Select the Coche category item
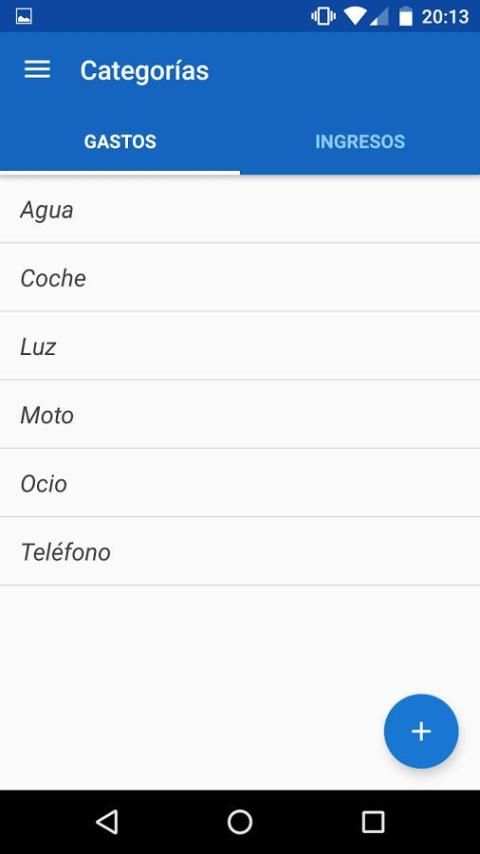The width and height of the screenshot is (480, 854). (240, 278)
